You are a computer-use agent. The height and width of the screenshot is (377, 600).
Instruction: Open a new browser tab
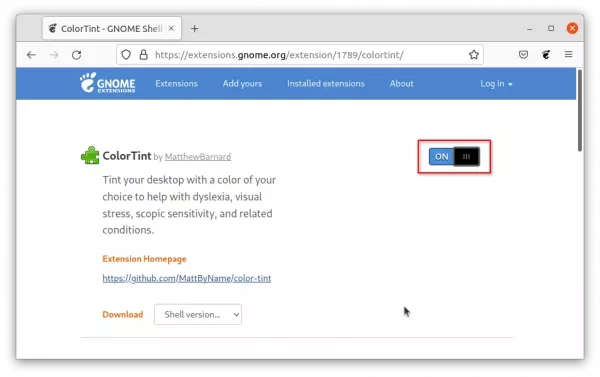(x=194, y=29)
